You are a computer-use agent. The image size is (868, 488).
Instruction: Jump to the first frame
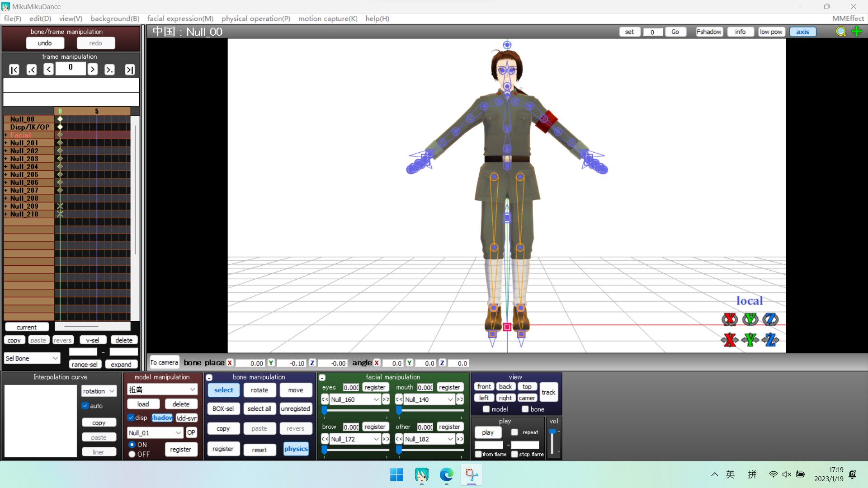[x=14, y=70]
